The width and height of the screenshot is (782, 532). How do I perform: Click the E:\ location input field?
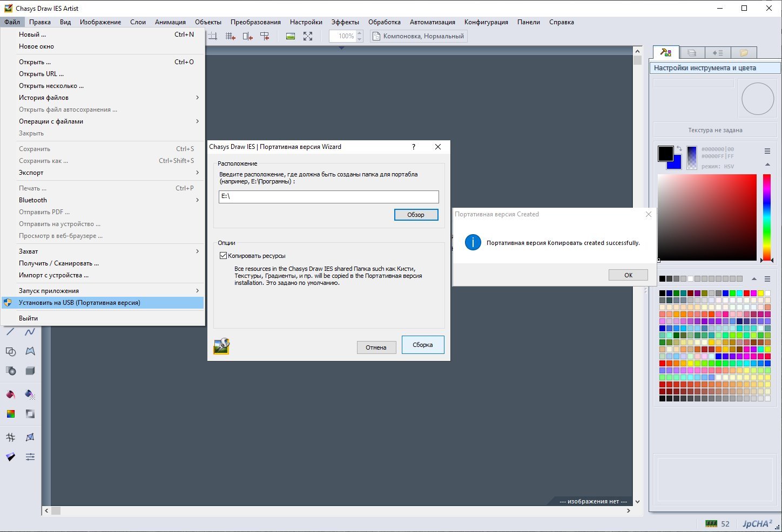(x=329, y=196)
